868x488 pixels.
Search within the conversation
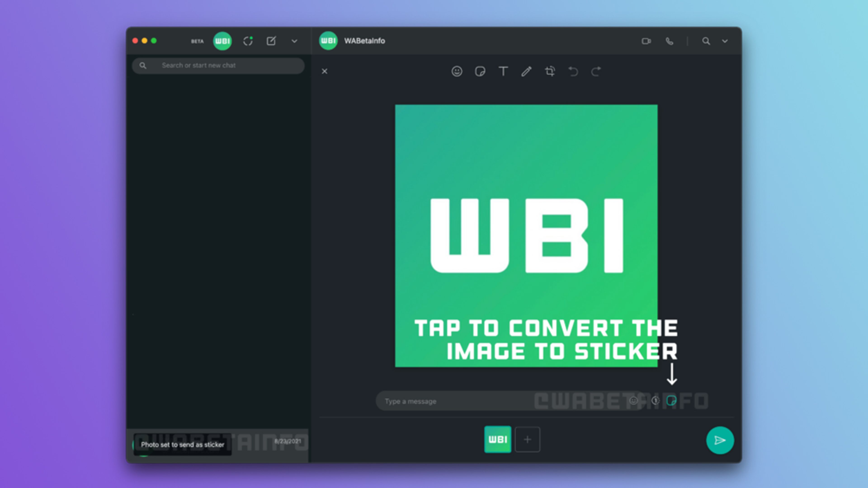click(706, 41)
